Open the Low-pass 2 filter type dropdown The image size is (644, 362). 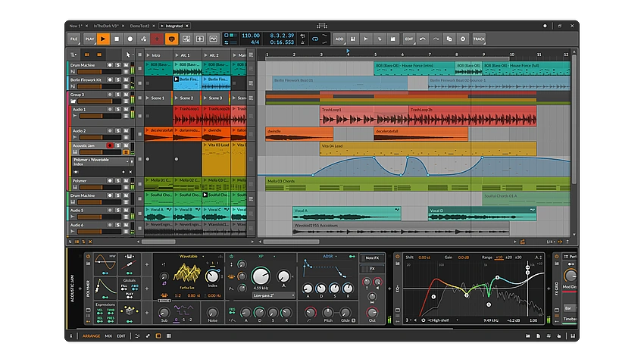pos(274,295)
